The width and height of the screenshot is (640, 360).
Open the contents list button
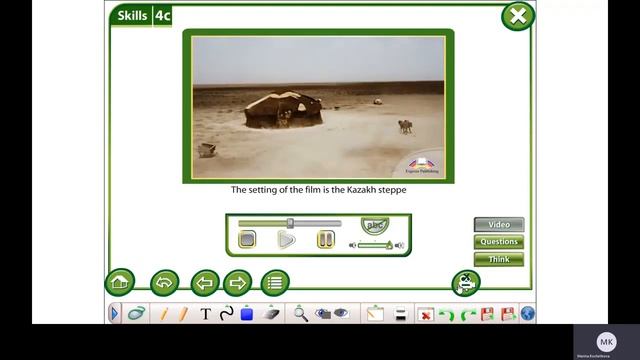click(275, 282)
